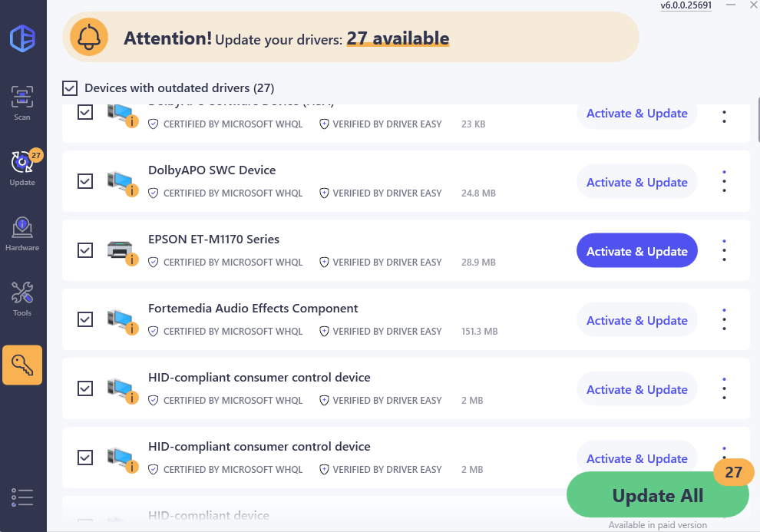The height and width of the screenshot is (532, 760).
Task: Open more options for Fortemedia Audio Effects
Action: 724,320
